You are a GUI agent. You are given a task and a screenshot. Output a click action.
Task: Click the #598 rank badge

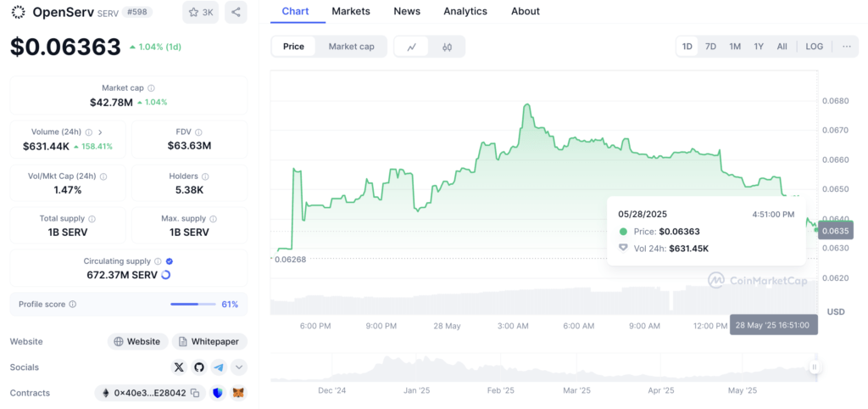pos(136,12)
